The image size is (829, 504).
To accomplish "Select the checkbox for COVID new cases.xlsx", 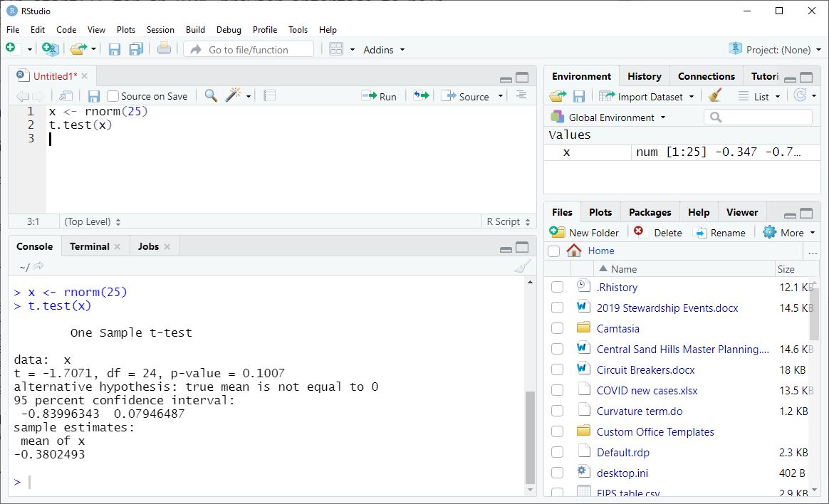I will pos(557,390).
